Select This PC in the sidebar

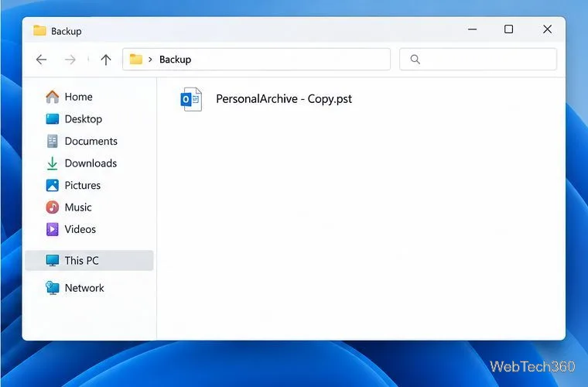(x=89, y=260)
